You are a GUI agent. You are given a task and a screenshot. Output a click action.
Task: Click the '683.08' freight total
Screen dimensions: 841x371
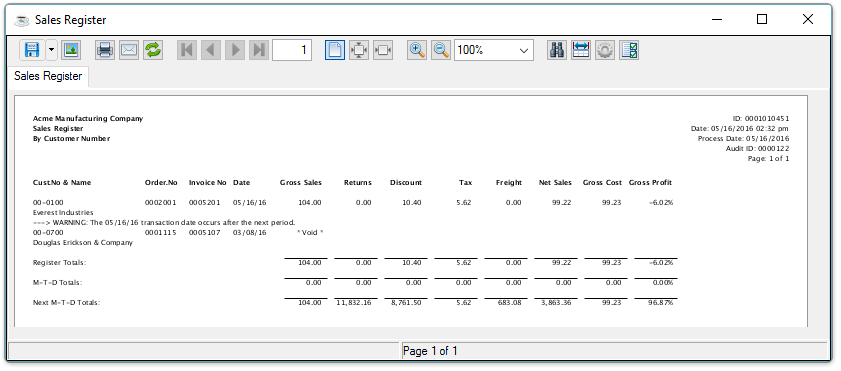pos(510,303)
